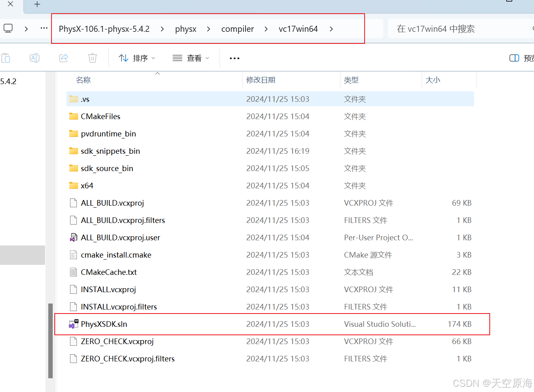
Task: Select ALL_BUILD.vcxproj.filters file icon
Action: (73, 220)
